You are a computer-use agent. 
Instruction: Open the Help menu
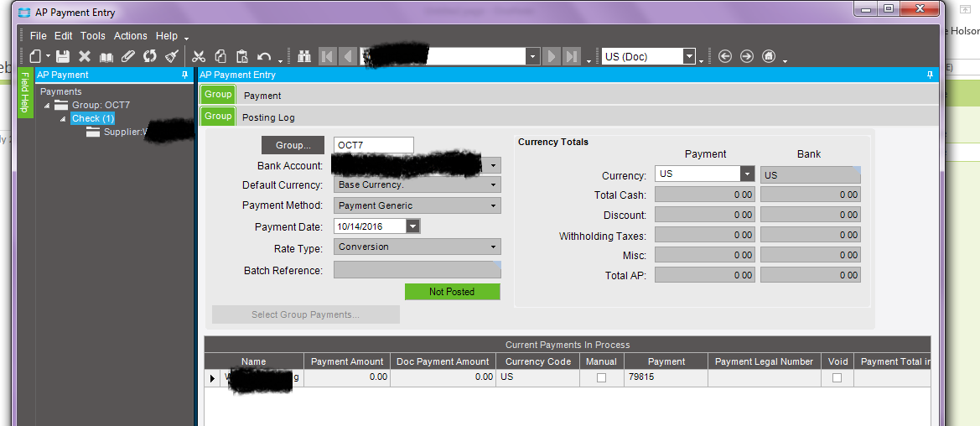pos(167,36)
